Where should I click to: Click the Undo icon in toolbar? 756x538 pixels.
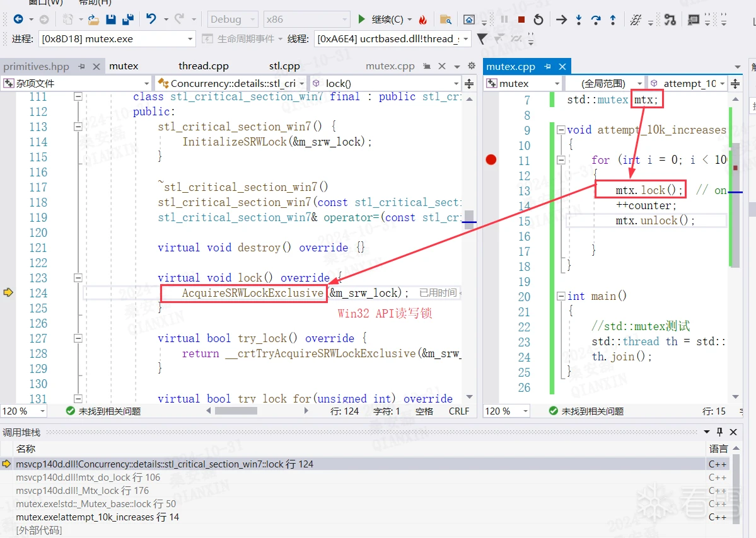pyautogui.click(x=151, y=20)
